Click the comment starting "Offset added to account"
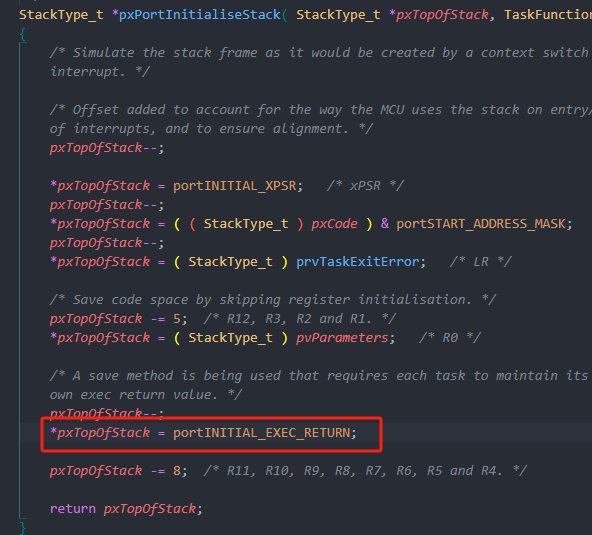The width and height of the screenshot is (592, 535). tap(321, 110)
